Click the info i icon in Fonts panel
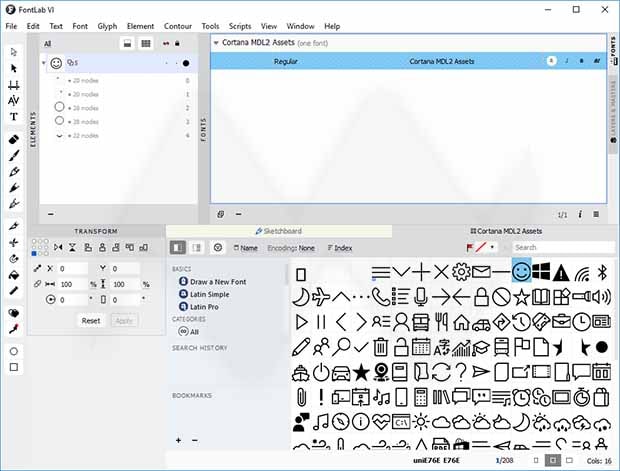Viewport: 620px width, 471px height. click(x=580, y=214)
